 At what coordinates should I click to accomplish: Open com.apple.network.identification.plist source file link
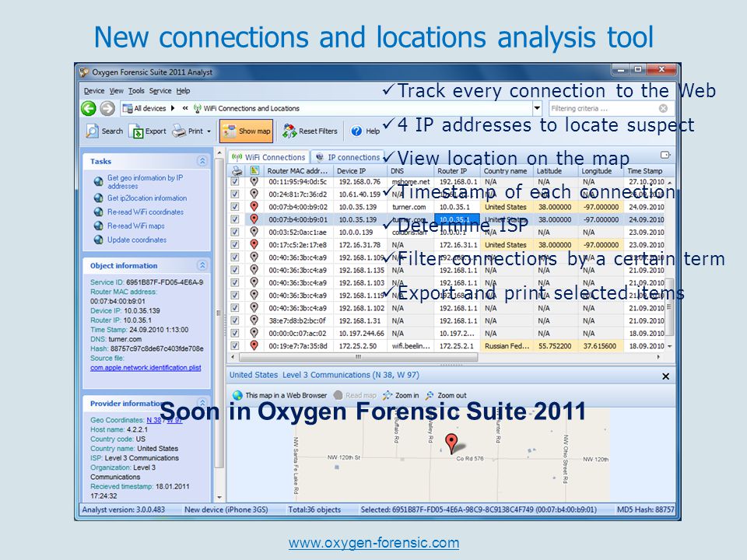[x=146, y=368]
